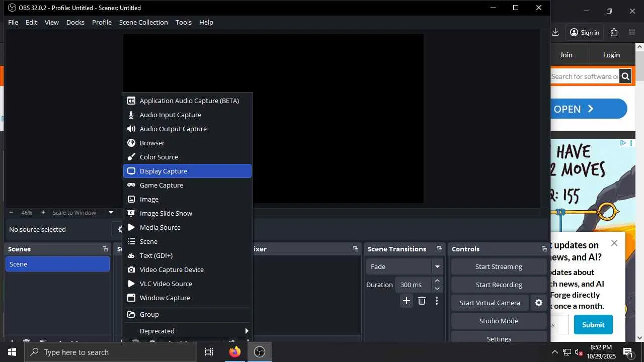The image size is (644, 362).
Task: Click Submit in the browser newsletter popup
Action: 593,325
